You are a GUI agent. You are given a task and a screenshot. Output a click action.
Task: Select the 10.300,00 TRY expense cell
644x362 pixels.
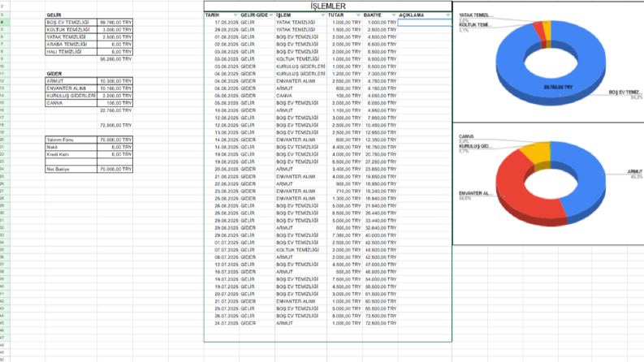pyautogui.click(x=115, y=81)
